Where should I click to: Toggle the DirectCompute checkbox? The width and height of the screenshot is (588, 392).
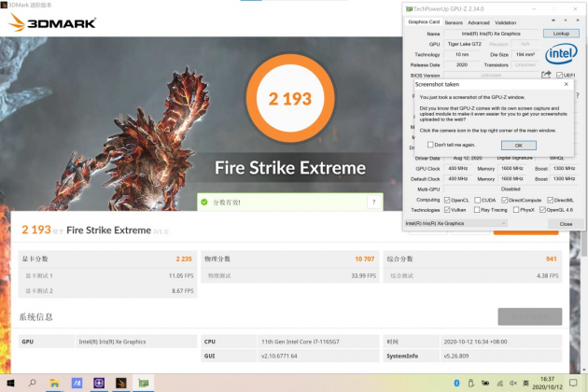coord(504,200)
